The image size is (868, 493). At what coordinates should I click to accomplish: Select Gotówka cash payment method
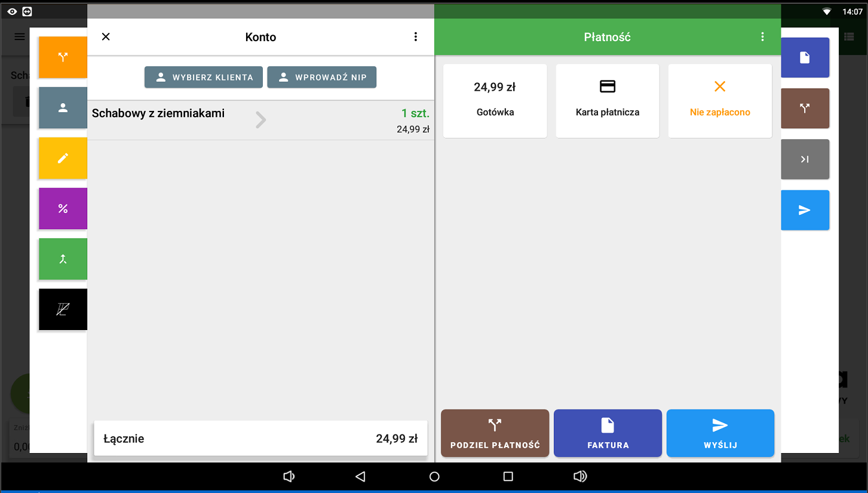[x=495, y=101]
